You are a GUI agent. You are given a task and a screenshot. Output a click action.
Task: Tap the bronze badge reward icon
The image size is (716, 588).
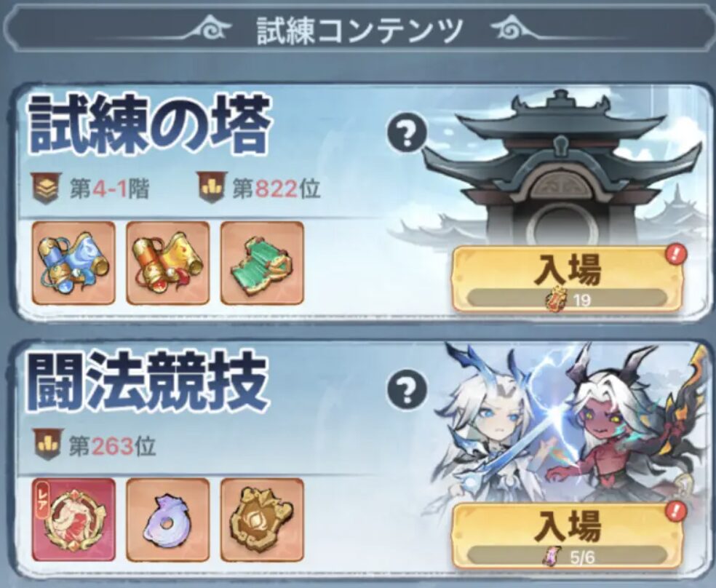[262, 520]
